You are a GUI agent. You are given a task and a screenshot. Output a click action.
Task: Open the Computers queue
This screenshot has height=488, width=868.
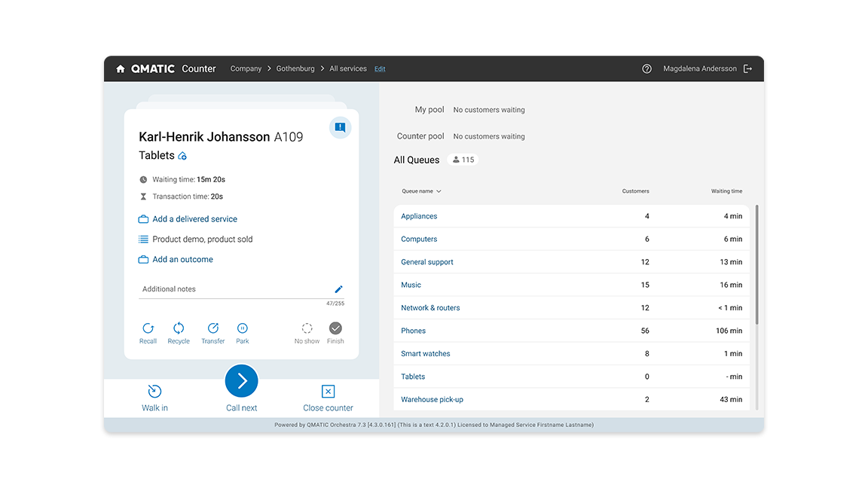tap(419, 239)
